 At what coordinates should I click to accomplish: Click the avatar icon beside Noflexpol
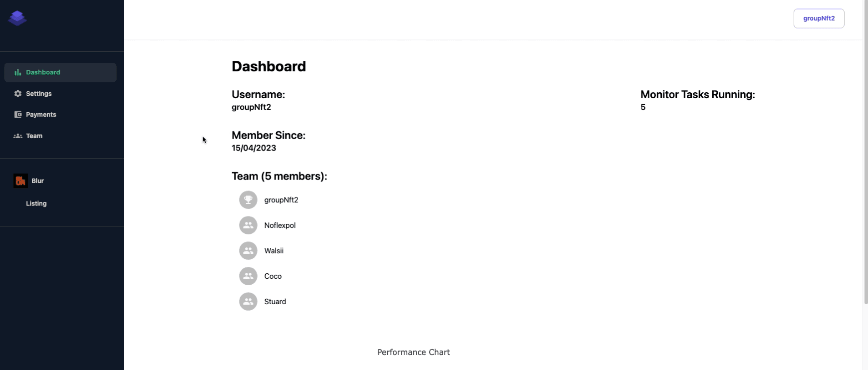click(x=248, y=225)
